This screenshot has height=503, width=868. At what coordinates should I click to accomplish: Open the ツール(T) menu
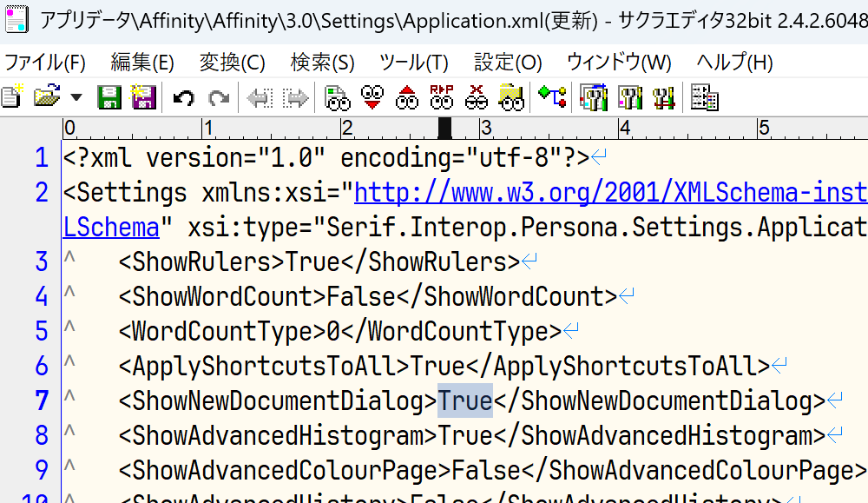(x=413, y=62)
